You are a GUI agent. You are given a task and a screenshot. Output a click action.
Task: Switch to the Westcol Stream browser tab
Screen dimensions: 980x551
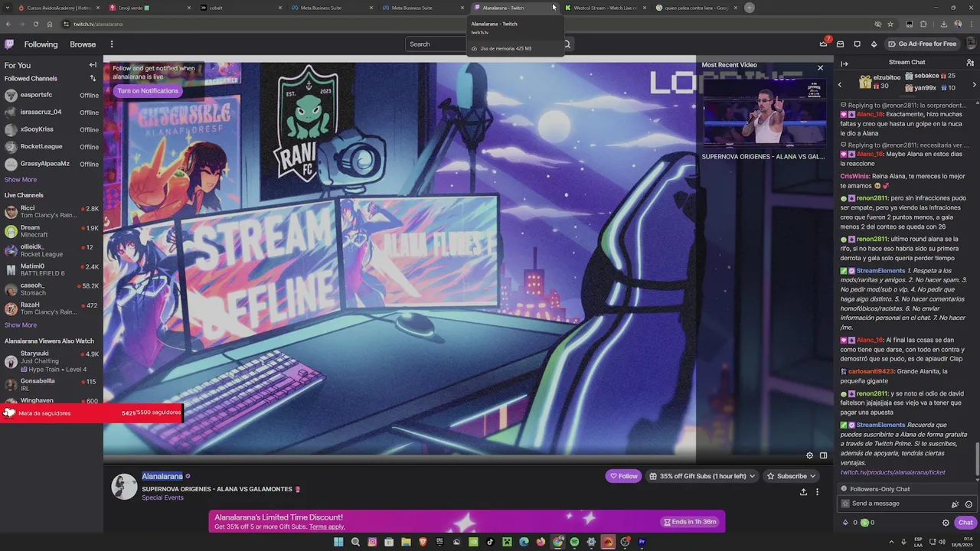(x=606, y=8)
